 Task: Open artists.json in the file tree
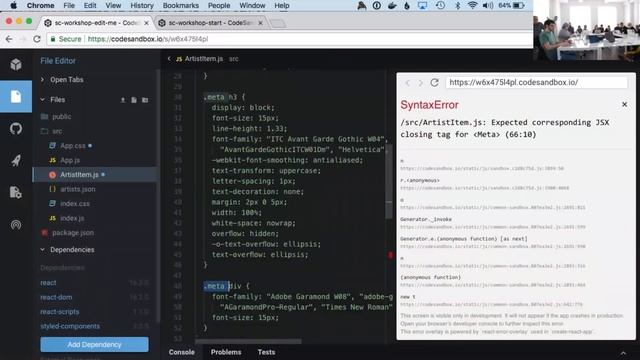(78, 189)
